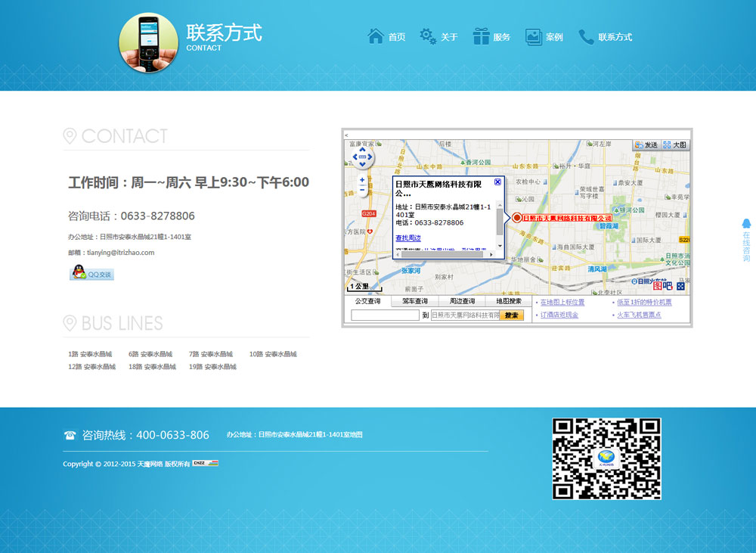Image resolution: width=756 pixels, height=553 pixels.
Task: Click the popup's vertical scrollbar up arrow
Action: click(x=500, y=206)
